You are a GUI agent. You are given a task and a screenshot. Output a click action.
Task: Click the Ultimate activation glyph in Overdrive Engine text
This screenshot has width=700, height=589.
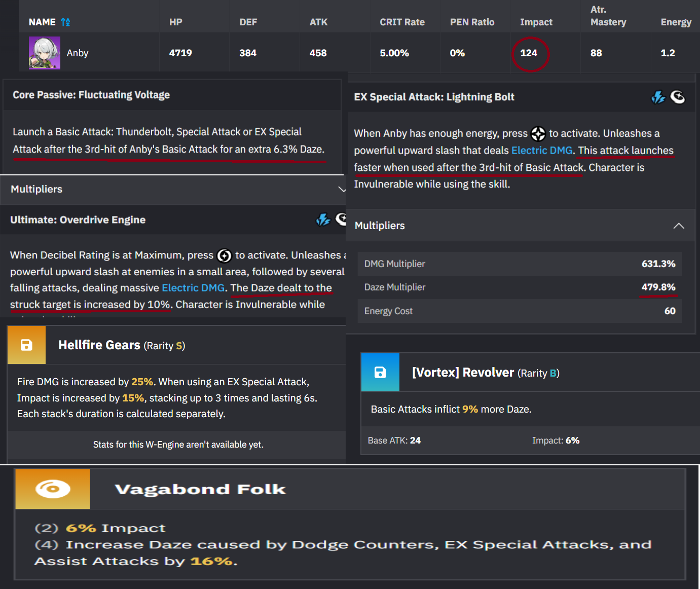pos(225,256)
